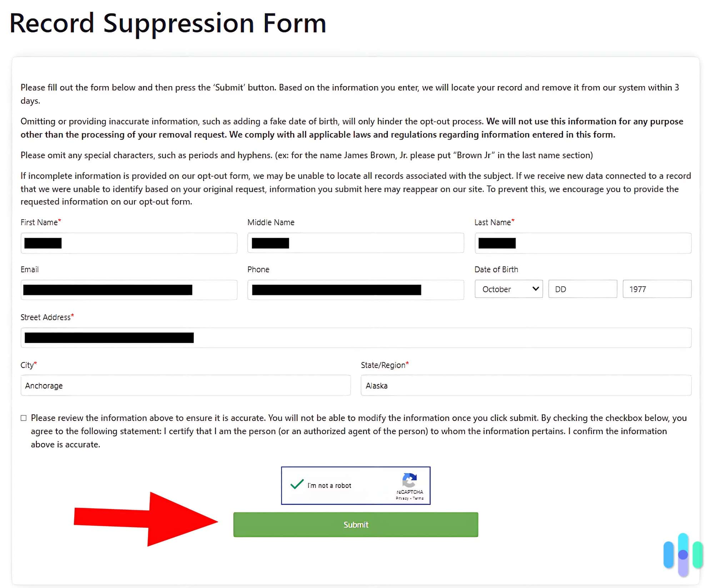The width and height of the screenshot is (714, 588).
Task: Select the City field showing Anchorage
Action: pos(185,385)
